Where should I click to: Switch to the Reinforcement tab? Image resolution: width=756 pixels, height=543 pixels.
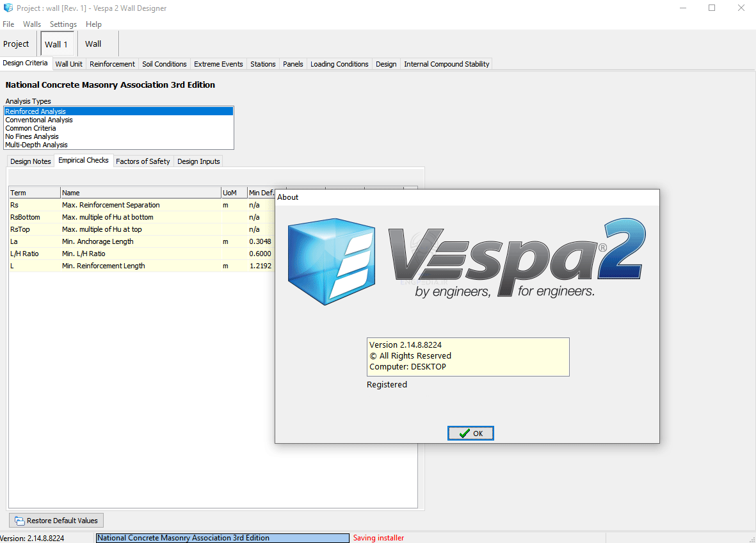[x=112, y=64]
